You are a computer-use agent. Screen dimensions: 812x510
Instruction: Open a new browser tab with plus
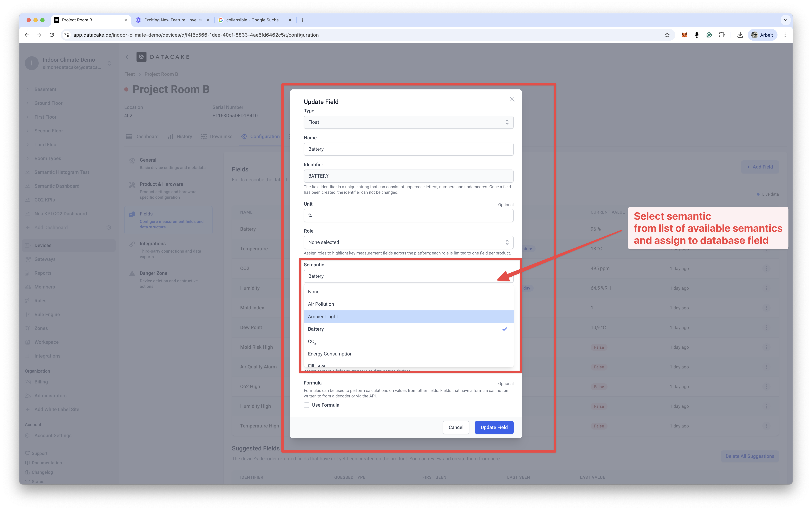click(302, 20)
